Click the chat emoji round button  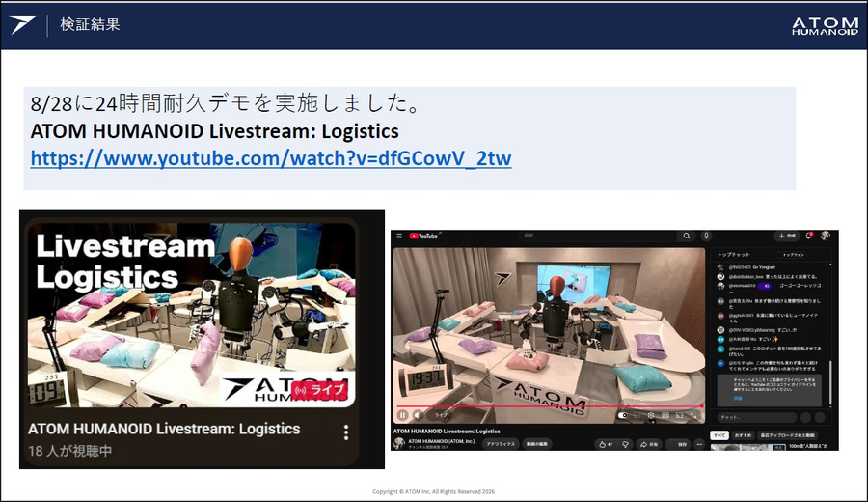pos(805,417)
